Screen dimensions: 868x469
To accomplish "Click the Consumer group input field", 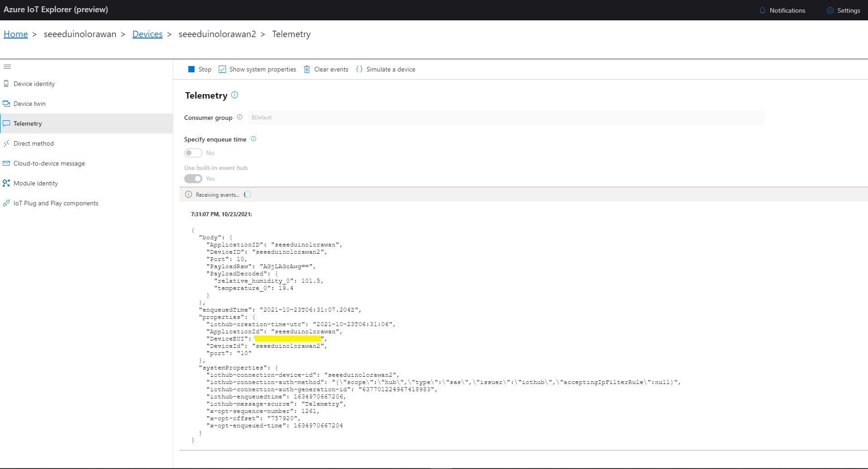I will [x=505, y=118].
